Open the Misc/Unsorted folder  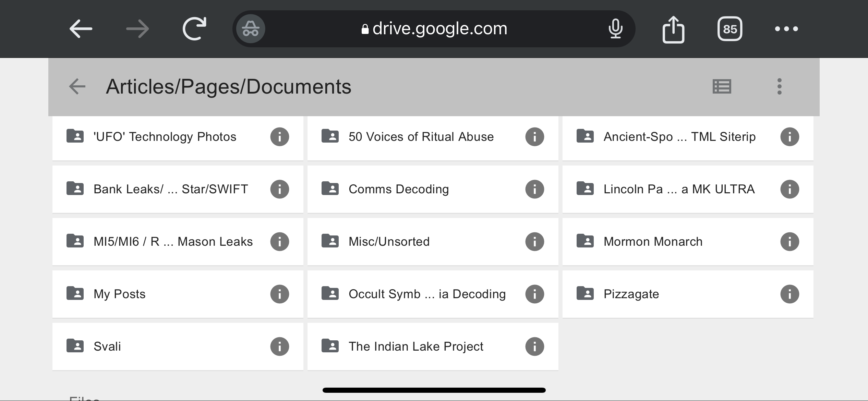pos(389,242)
